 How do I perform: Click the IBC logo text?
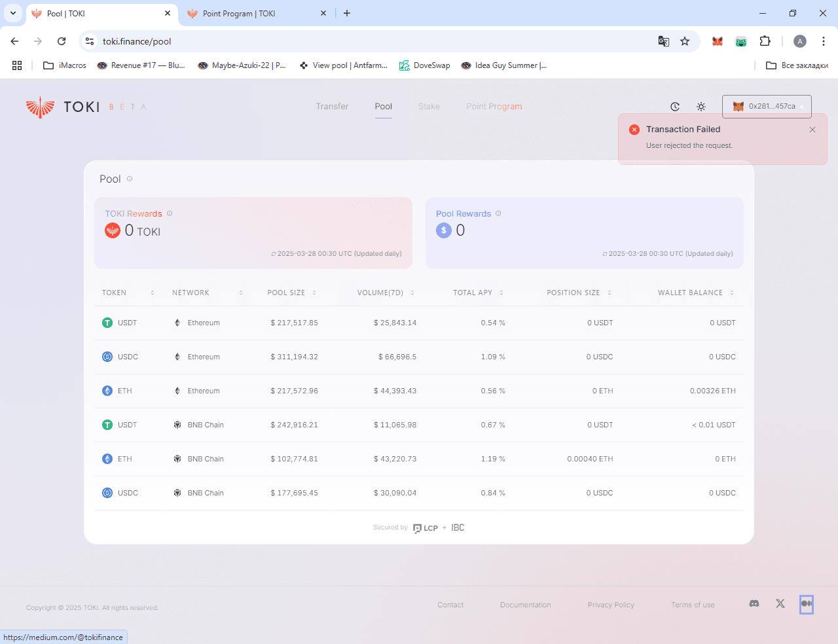pyautogui.click(x=458, y=528)
